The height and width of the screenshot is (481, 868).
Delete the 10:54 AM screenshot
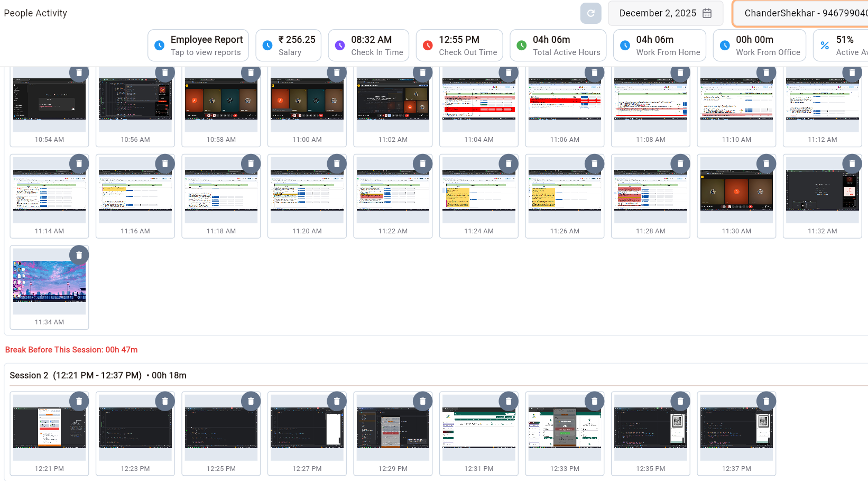[x=79, y=73]
